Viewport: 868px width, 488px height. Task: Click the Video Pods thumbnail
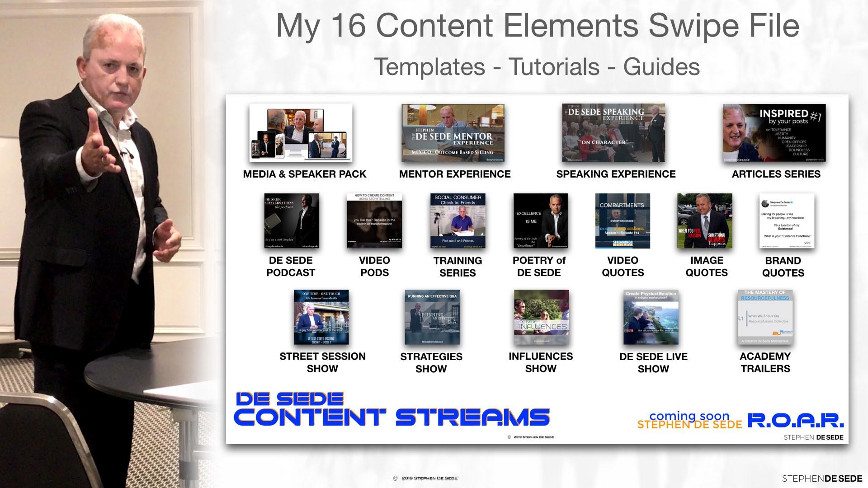374,221
